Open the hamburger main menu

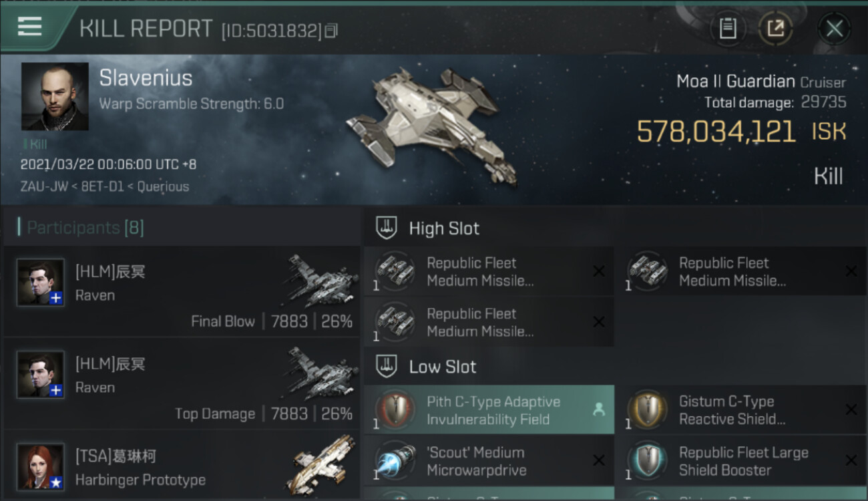coord(29,27)
